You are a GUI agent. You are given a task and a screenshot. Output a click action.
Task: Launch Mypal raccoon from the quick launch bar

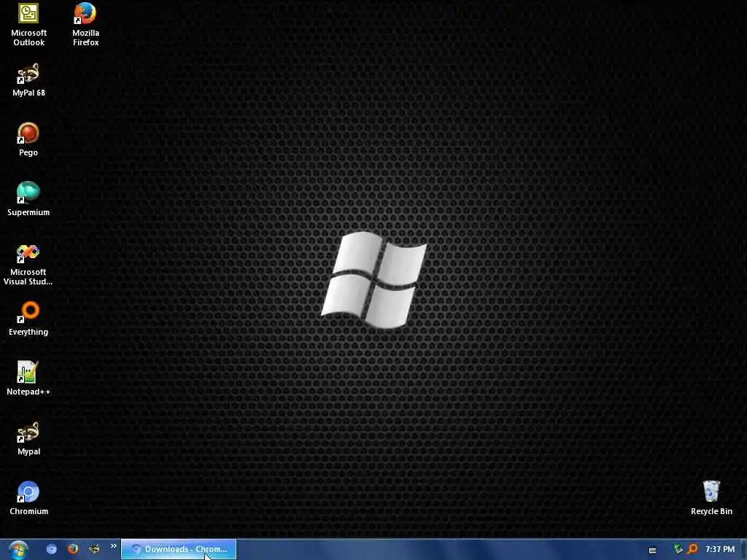pyautogui.click(x=94, y=549)
